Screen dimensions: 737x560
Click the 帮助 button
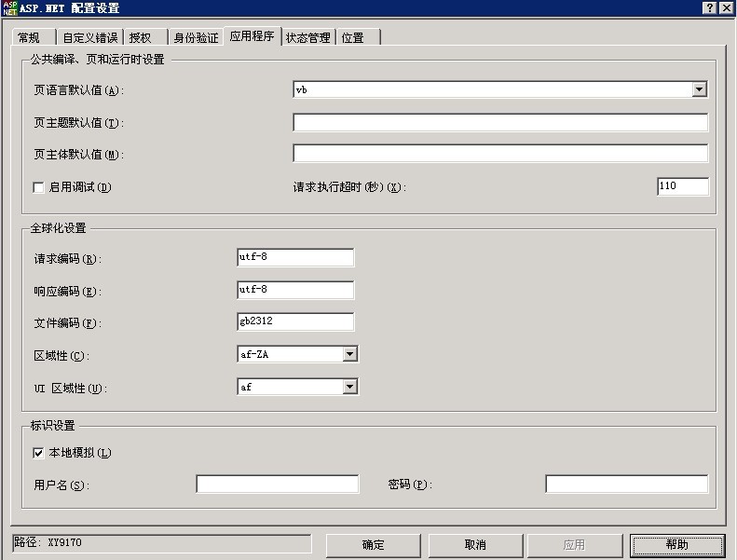tap(676, 545)
